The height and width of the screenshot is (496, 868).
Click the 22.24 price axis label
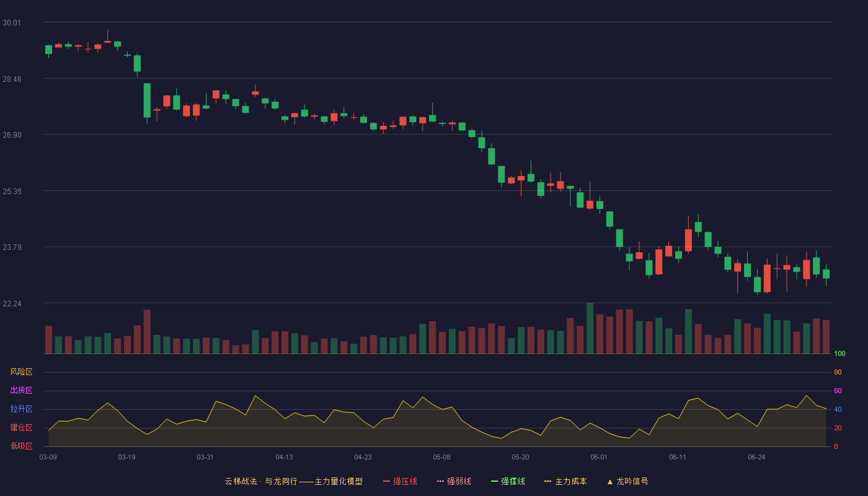coord(12,303)
